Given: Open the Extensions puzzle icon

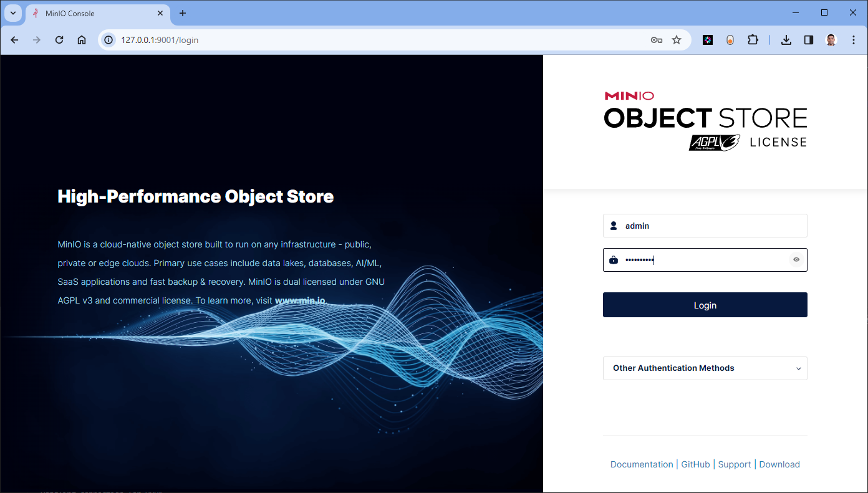Looking at the screenshot, I should pos(753,40).
